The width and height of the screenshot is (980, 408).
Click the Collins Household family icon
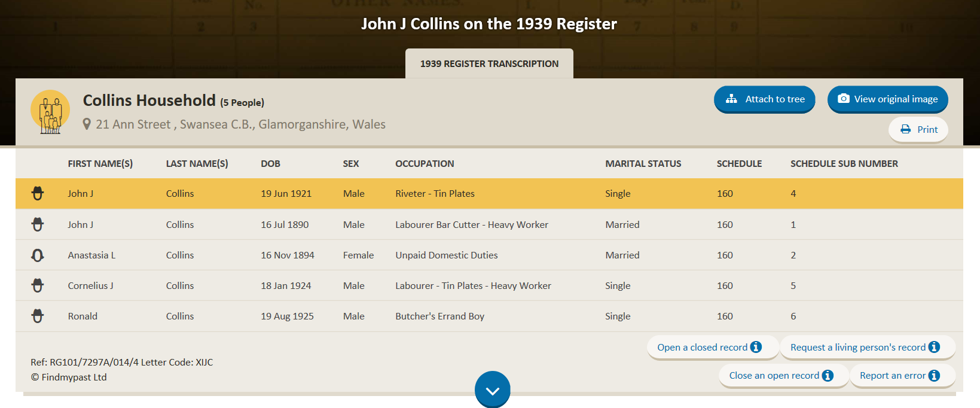click(x=50, y=112)
